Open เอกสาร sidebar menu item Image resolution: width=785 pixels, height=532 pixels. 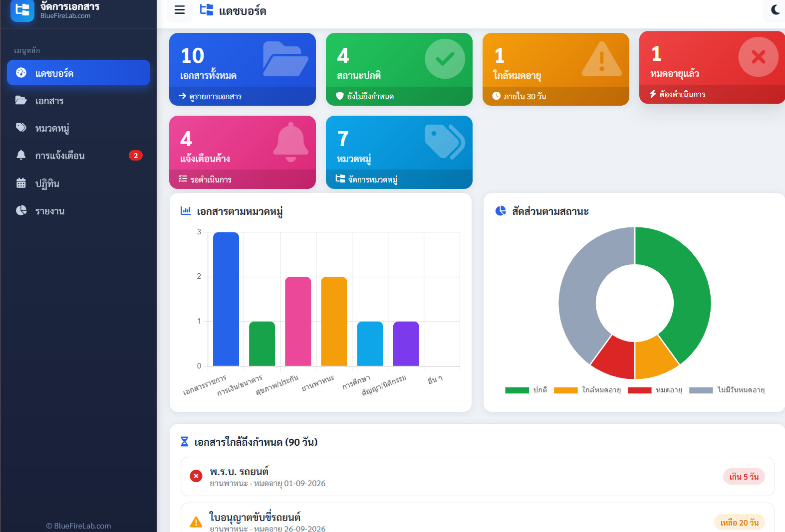tap(78, 101)
